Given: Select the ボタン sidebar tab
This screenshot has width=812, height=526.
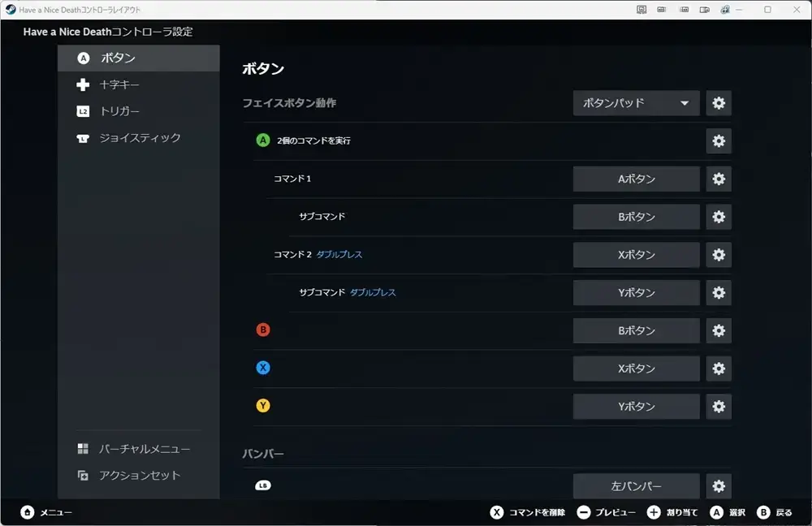Looking at the screenshot, I should click(x=139, y=58).
